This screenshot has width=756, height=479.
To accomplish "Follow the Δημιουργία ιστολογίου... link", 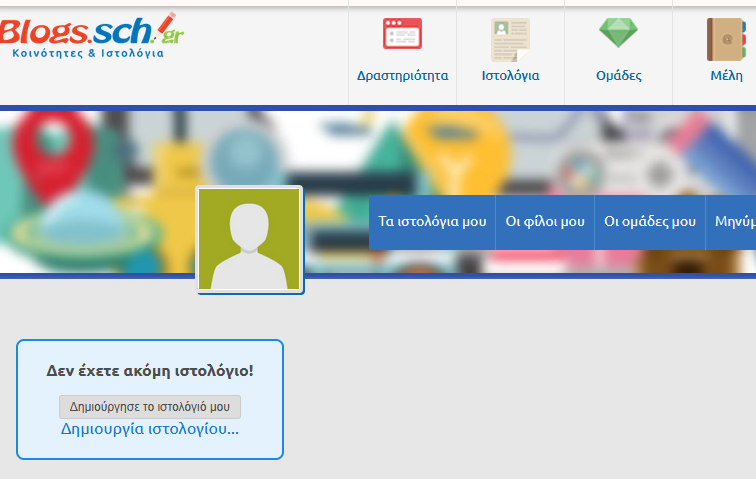I will [x=150, y=430].
